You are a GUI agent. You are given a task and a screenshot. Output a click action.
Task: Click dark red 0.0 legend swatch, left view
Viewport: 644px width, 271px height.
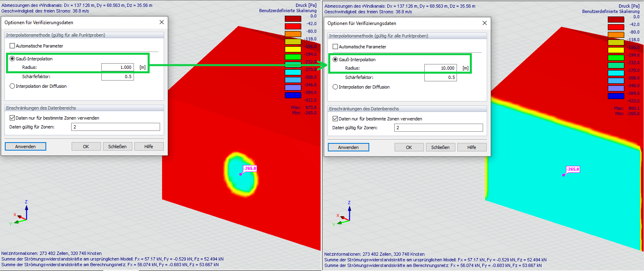click(293, 19)
